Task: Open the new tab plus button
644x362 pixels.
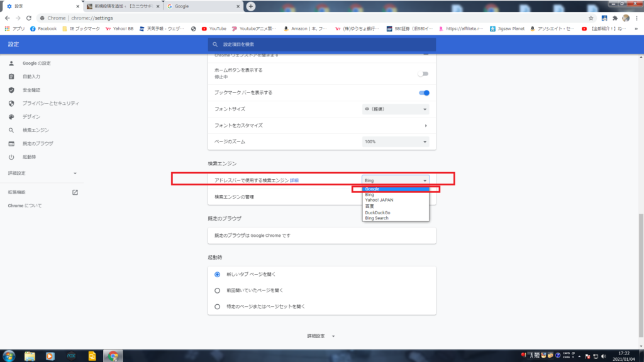Action: 251,6
